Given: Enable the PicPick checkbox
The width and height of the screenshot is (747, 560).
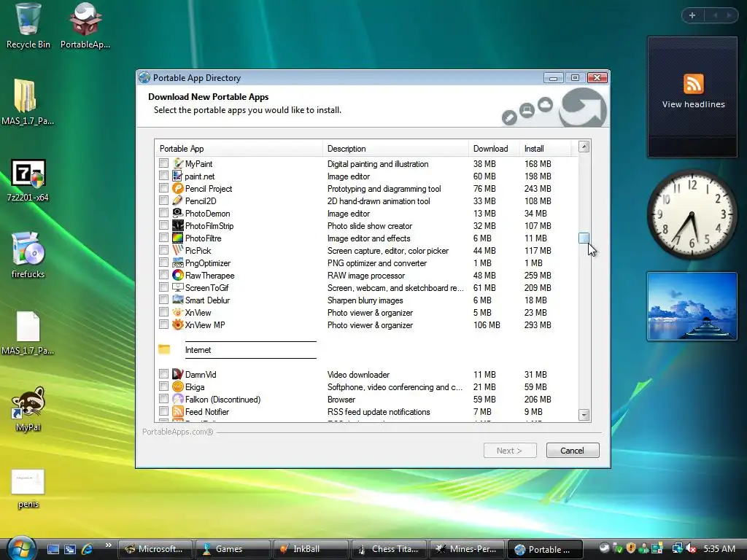Looking at the screenshot, I should (164, 250).
